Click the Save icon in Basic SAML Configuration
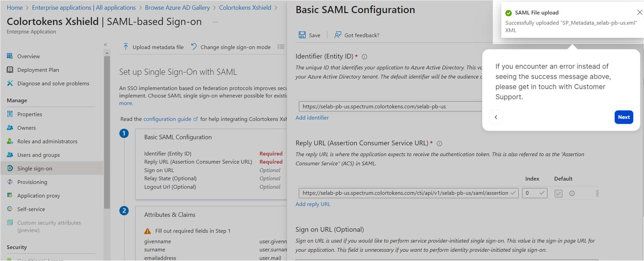644x261 pixels. click(302, 35)
